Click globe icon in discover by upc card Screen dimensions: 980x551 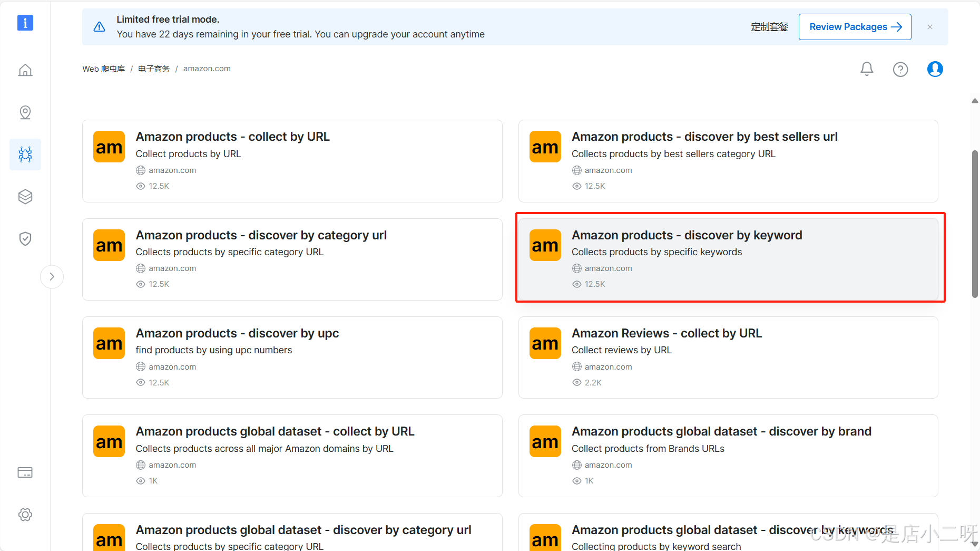[141, 366]
